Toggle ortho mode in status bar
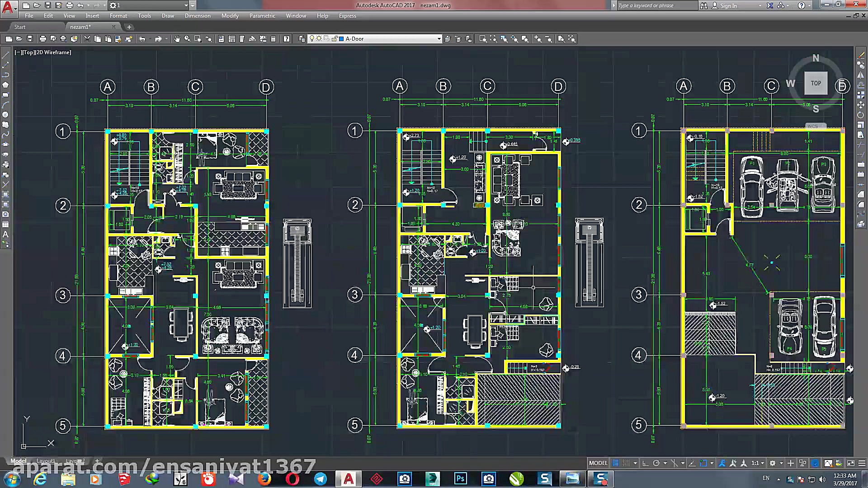The image size is (868, 488). point(645,463)
